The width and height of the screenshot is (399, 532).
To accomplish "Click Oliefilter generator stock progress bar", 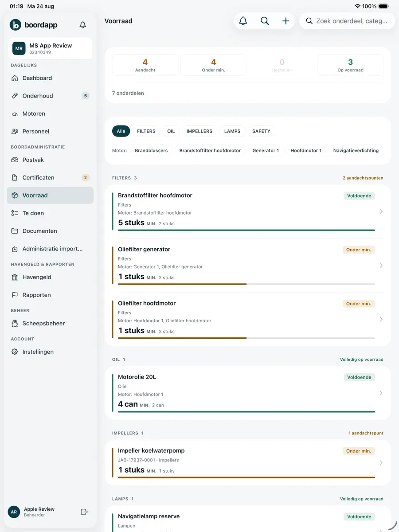I will click(246, 284).
